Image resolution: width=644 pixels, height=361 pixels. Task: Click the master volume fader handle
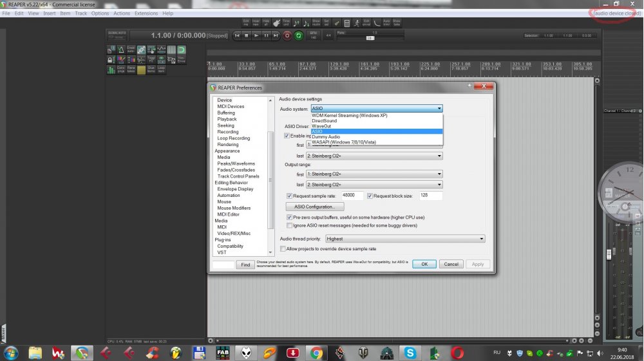(609, 255)
